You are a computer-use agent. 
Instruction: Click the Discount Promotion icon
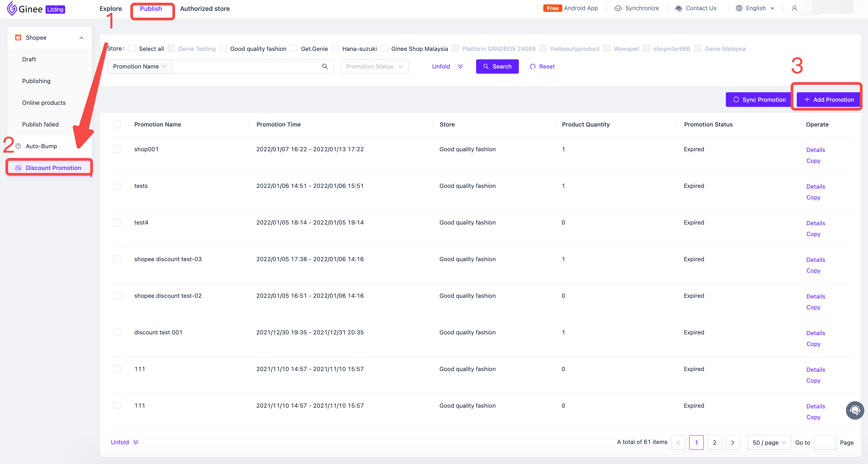coord(18,168)
